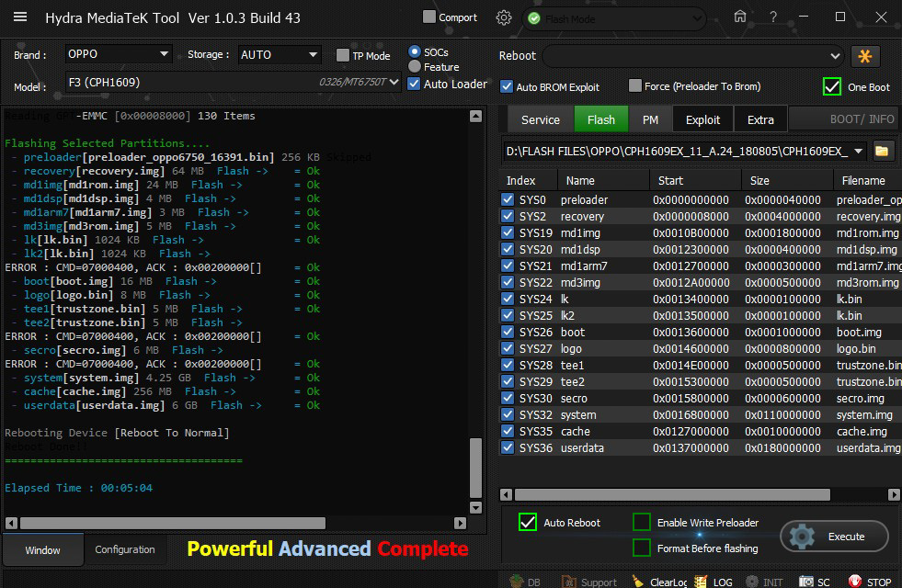Expand the flash file path dropdown
This screenshot has width=902, height=588.
[858, 152]
